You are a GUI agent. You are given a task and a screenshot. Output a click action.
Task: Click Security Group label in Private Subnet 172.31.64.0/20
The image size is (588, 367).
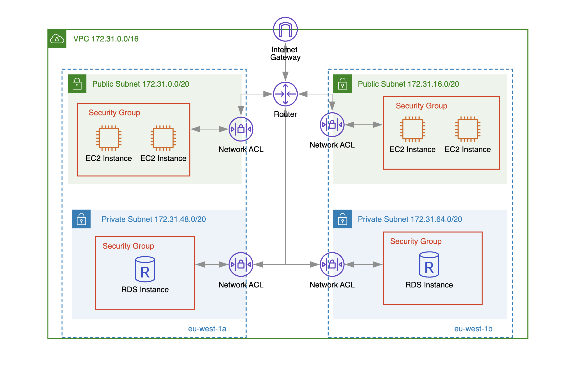[x=416, y=241]
